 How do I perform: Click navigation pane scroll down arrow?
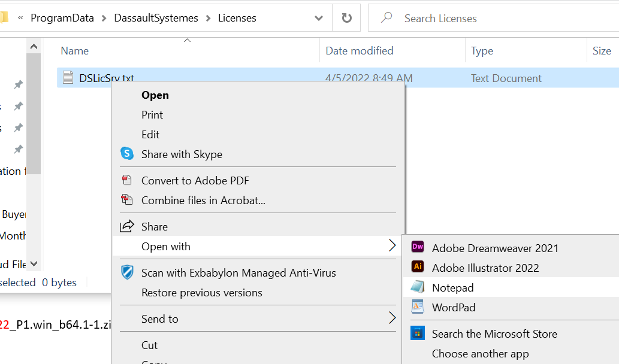click(34, 263)
